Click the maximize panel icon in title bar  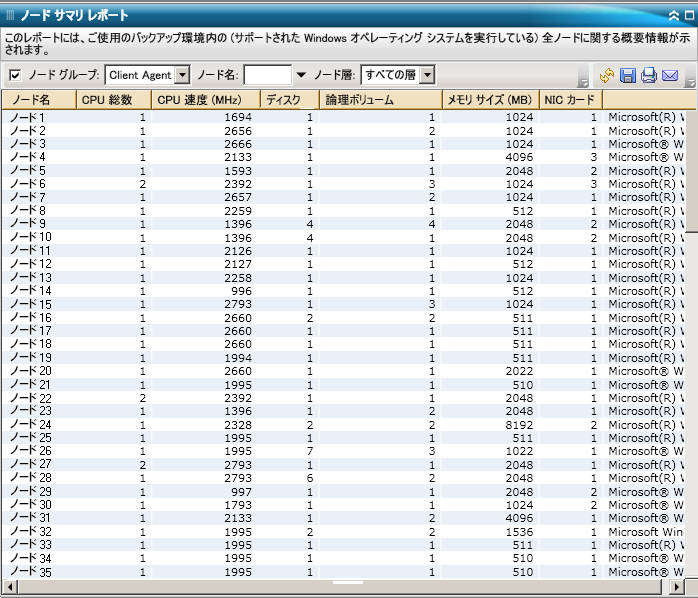(689, 16)
